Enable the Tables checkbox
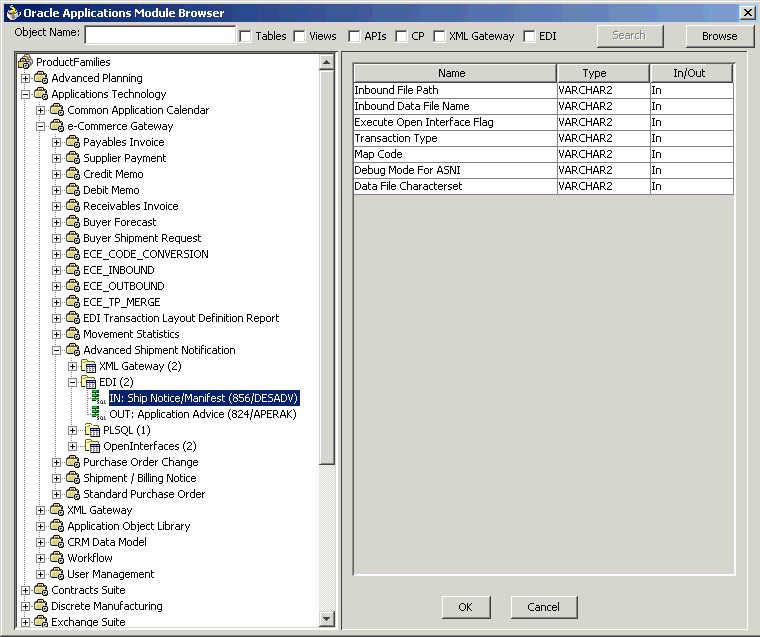 point(246,36)
